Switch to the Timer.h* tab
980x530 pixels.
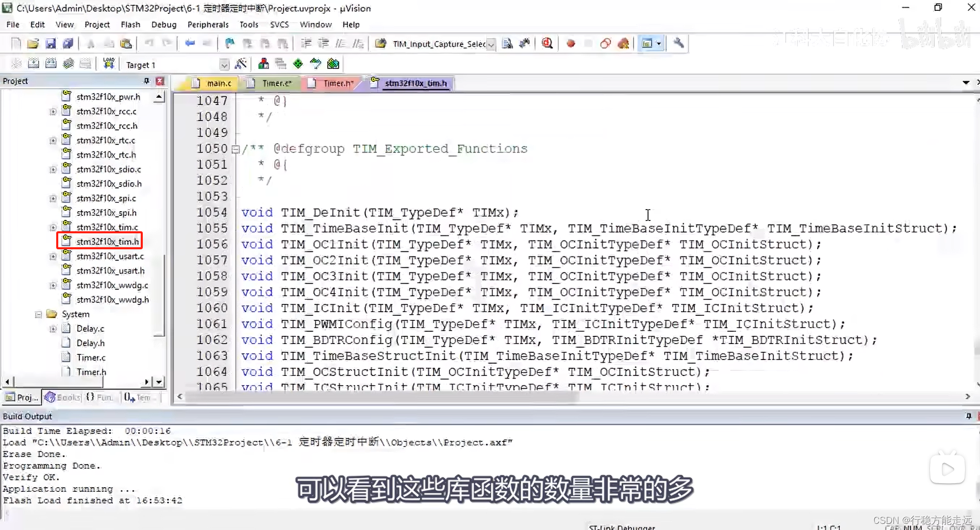coord(333,83)
